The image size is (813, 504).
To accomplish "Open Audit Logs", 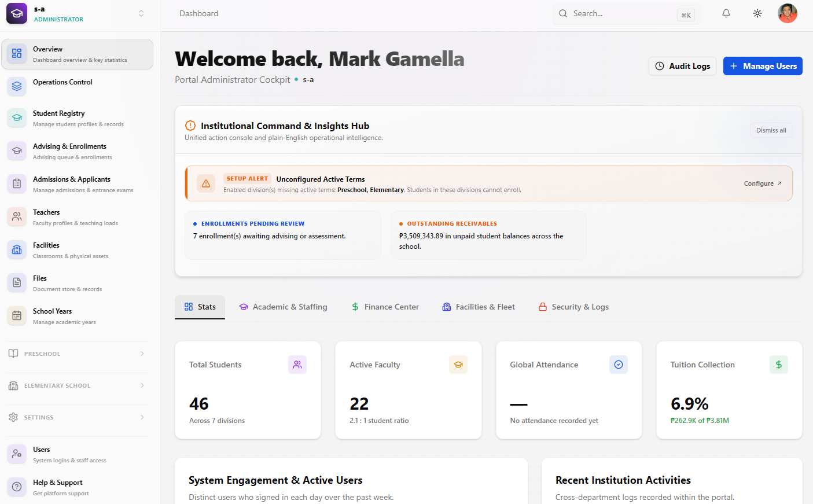I will [682, 66].
